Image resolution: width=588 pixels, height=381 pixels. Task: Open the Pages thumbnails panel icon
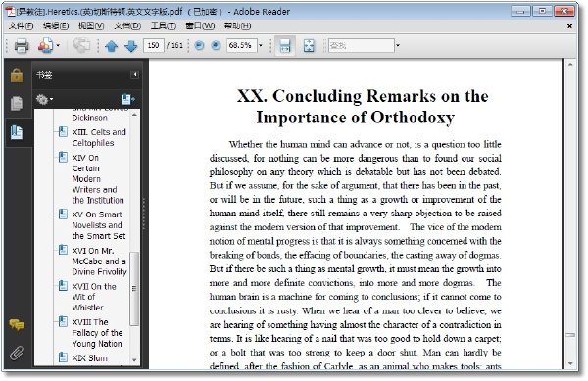click(17, 104)
